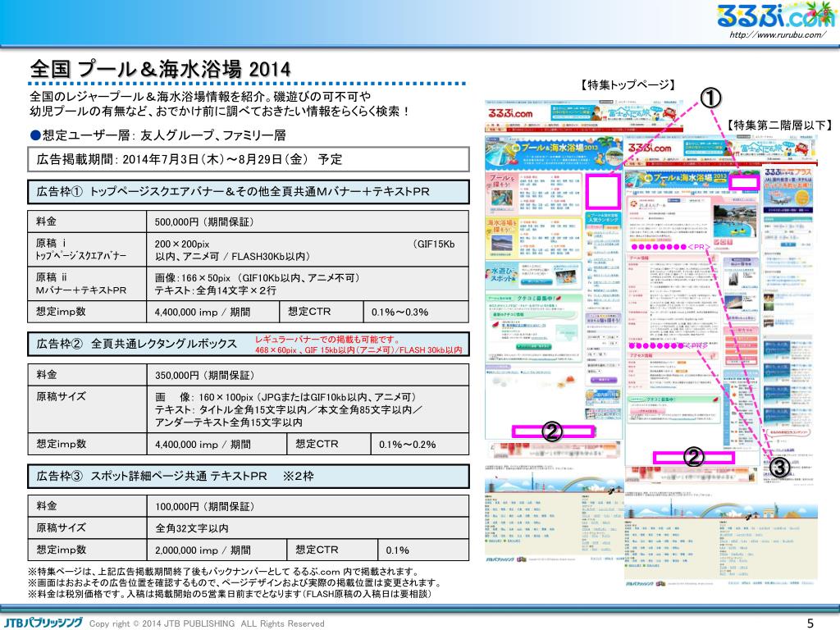Select the 画像:166×50pix specification line
The width and height of the screenshot is (840, 630).
[x=257, y=278]
